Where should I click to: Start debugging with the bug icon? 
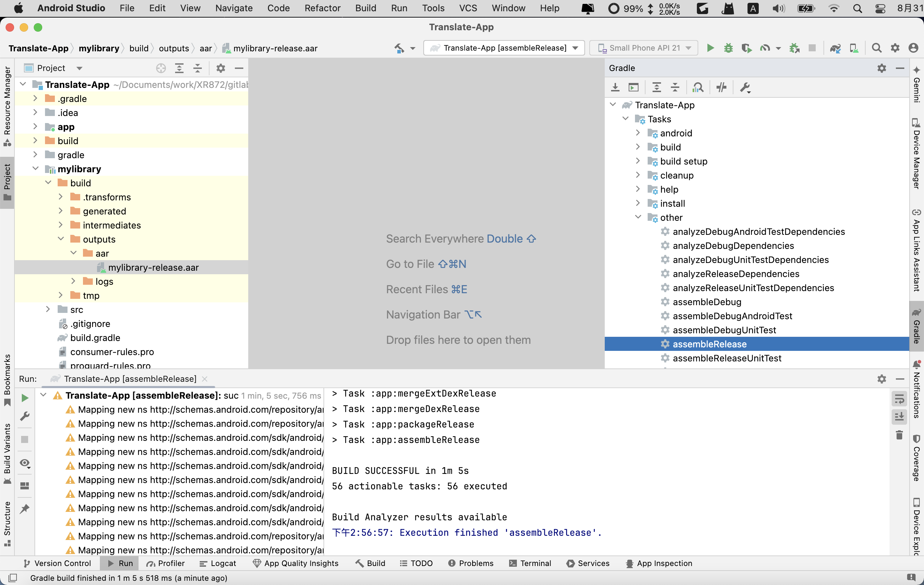coord(728,48)
